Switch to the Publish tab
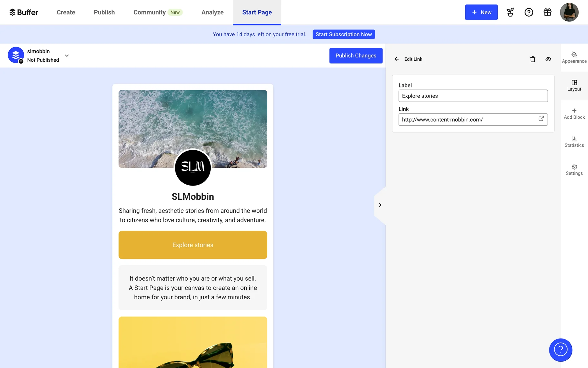This screenshot has height=368, width=588. (x=104, y=12)
